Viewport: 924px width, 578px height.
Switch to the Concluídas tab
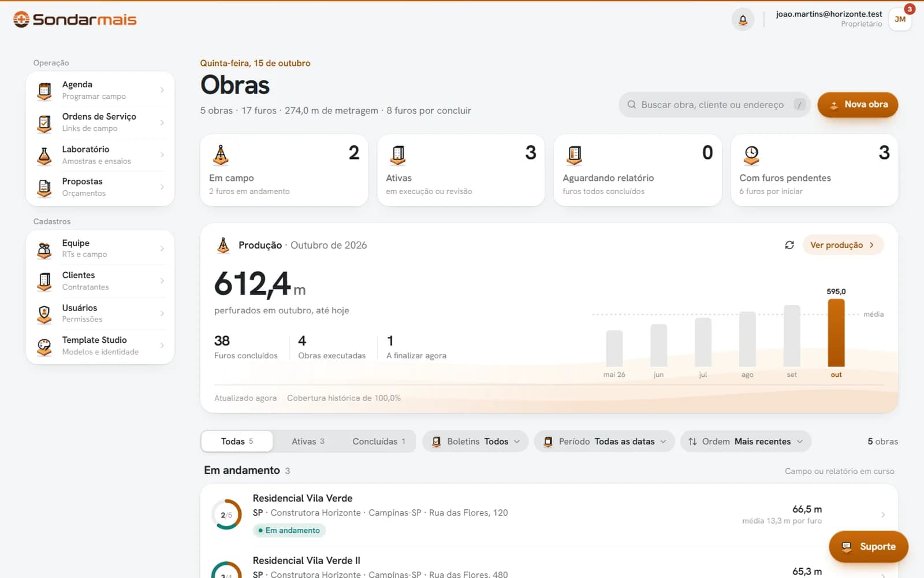tap(379, 442)
